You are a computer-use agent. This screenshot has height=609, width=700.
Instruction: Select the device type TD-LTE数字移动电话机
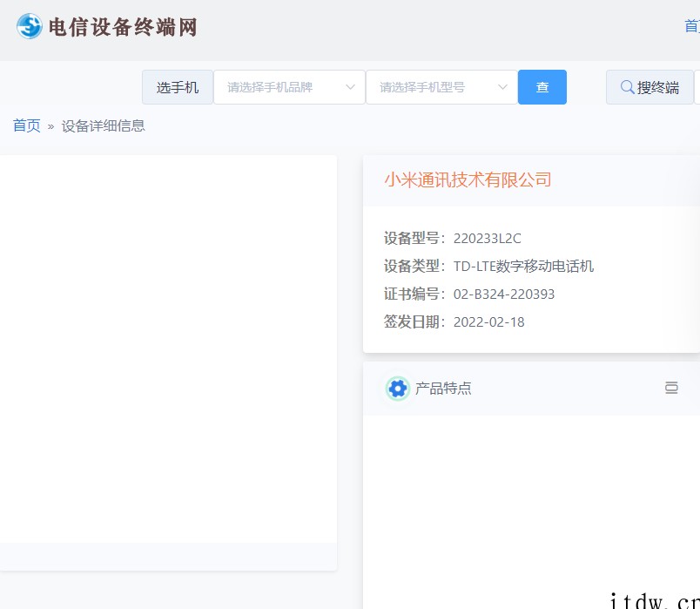point(523,266)
